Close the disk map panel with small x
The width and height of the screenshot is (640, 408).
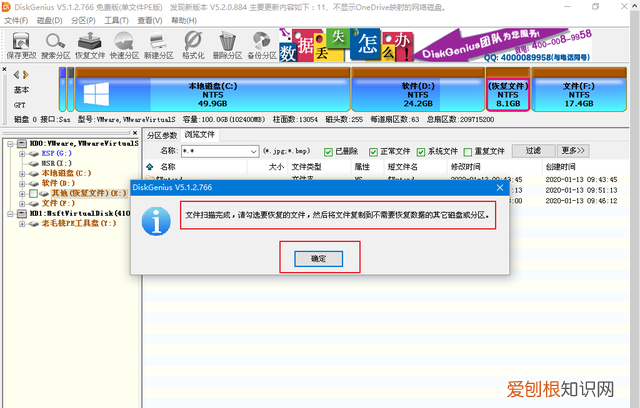[x=4, y=69]
